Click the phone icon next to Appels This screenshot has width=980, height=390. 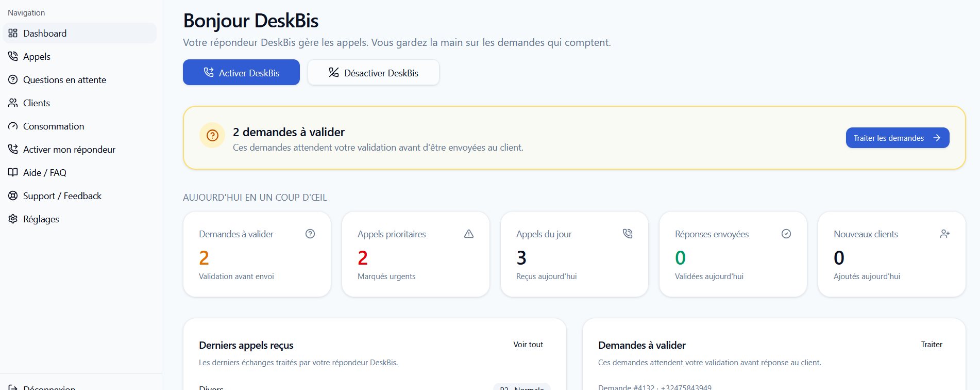pos(13,56)
